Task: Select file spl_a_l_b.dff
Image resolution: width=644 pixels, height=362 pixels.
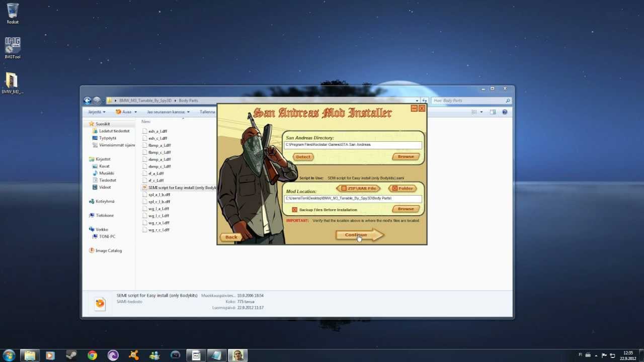Action: pyautogui.click(x=159, y=195)
